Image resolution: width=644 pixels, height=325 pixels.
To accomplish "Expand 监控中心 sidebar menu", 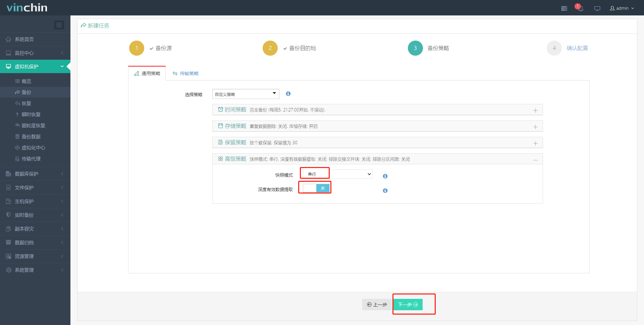I will [35, 53].
